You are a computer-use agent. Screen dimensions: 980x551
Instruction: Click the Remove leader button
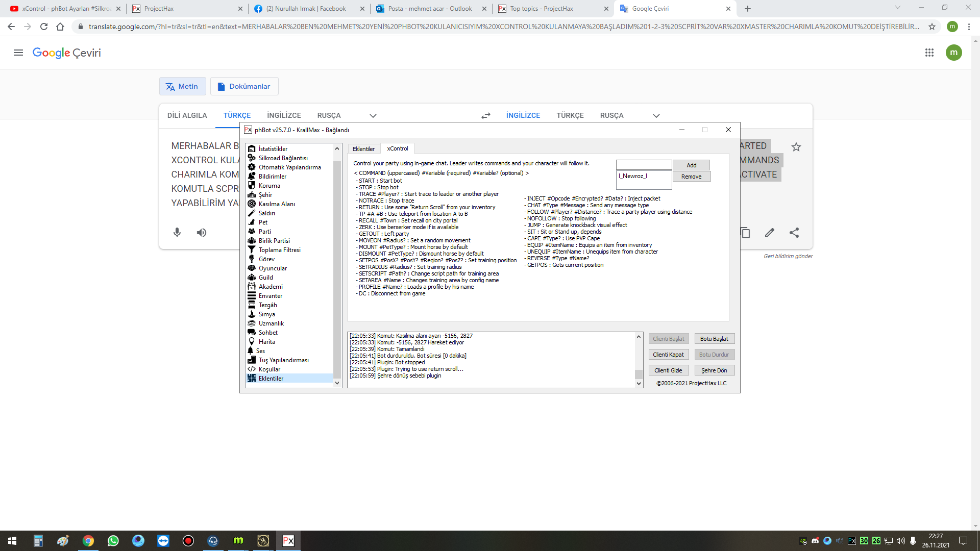click(691, 177)
